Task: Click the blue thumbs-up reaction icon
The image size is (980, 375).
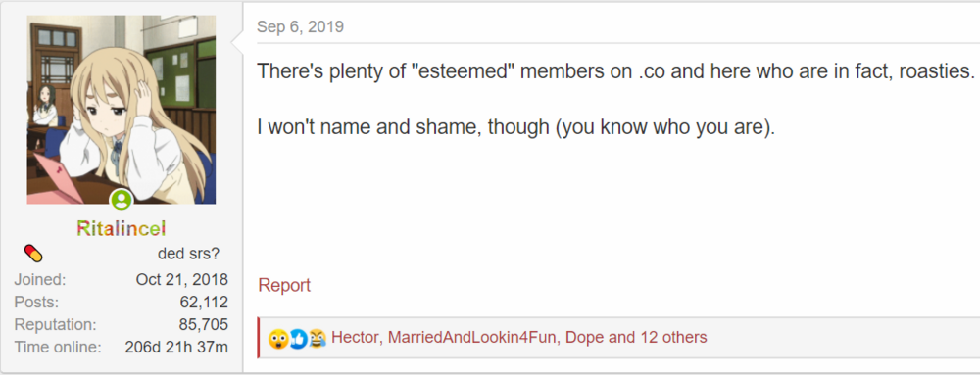Action: tap(298, 339)
